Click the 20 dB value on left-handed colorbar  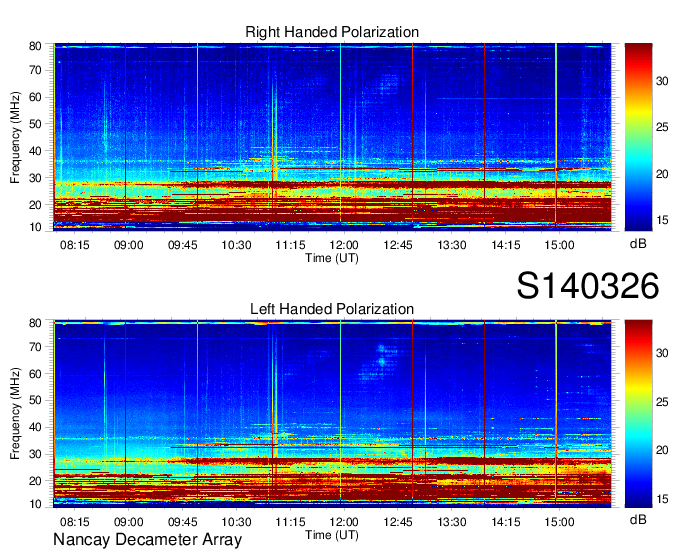pyautogui.click(x=662, y=450)
